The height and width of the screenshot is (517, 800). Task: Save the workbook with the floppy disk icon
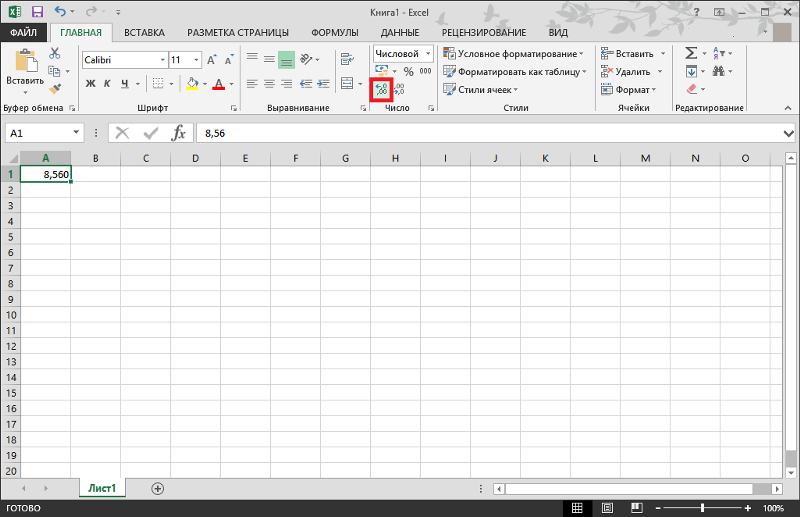click(x=37, y=12)
